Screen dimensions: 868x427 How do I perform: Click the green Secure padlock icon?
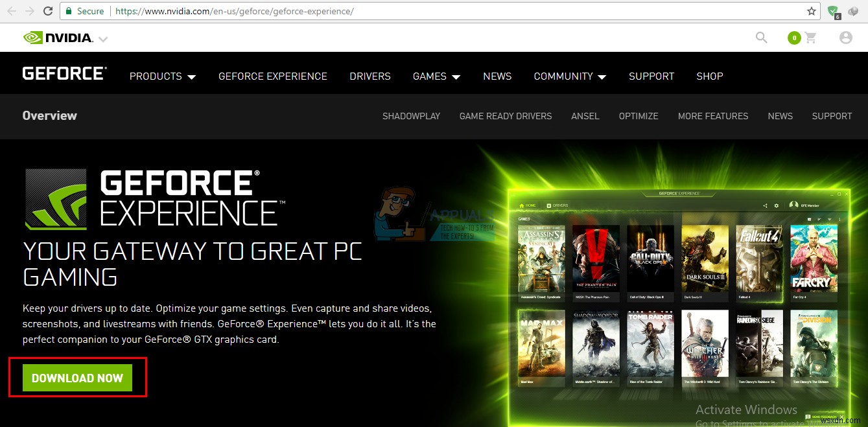click(x=69, y=11)
